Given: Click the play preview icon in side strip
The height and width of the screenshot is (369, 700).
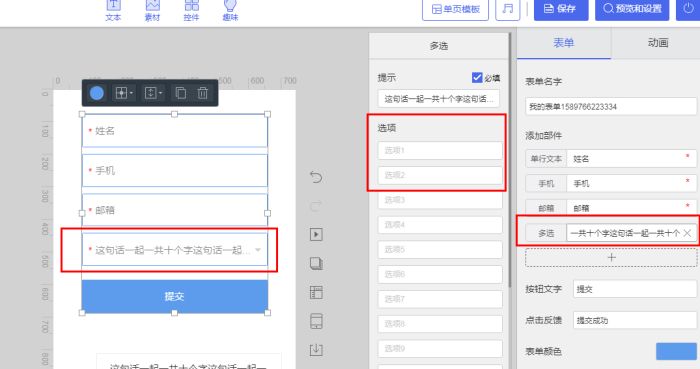Looking at the screenshot, I should click(x=316, y=234).
